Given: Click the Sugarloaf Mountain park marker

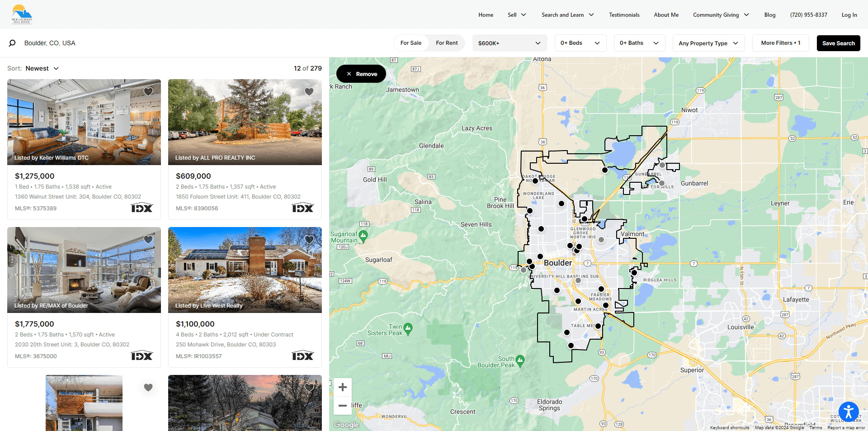Looking at the screenshot, I should tap(363, 236).
